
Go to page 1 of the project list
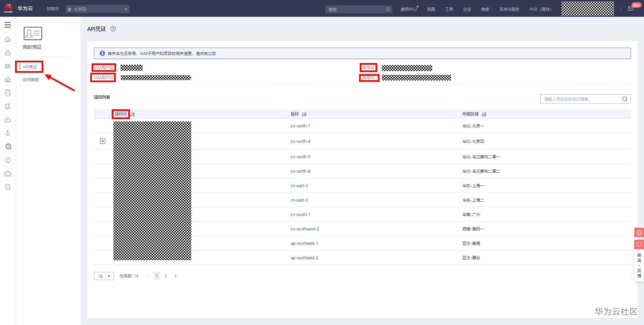[x=157, y=276]
